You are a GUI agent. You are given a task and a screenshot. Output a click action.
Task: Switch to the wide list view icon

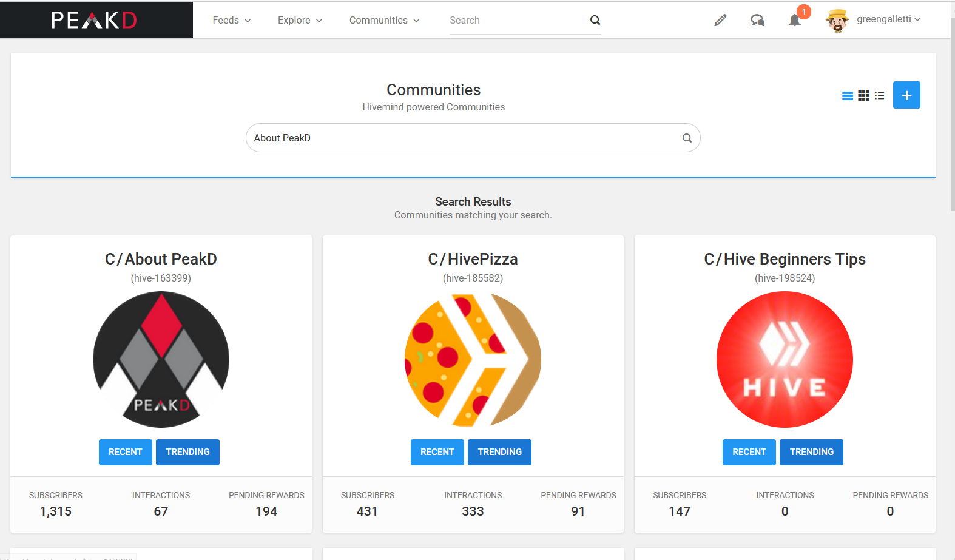point(848,95)
